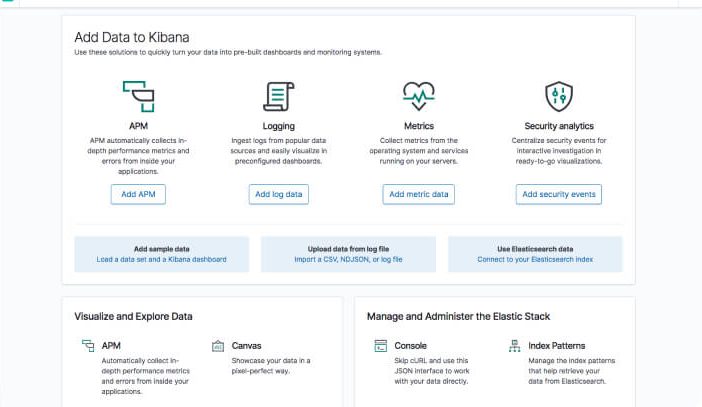The height and width of the screenshot is (407, 702).
Task: Open Import a CSV, NDJSON, or log file link
Action: pos(348,259)
